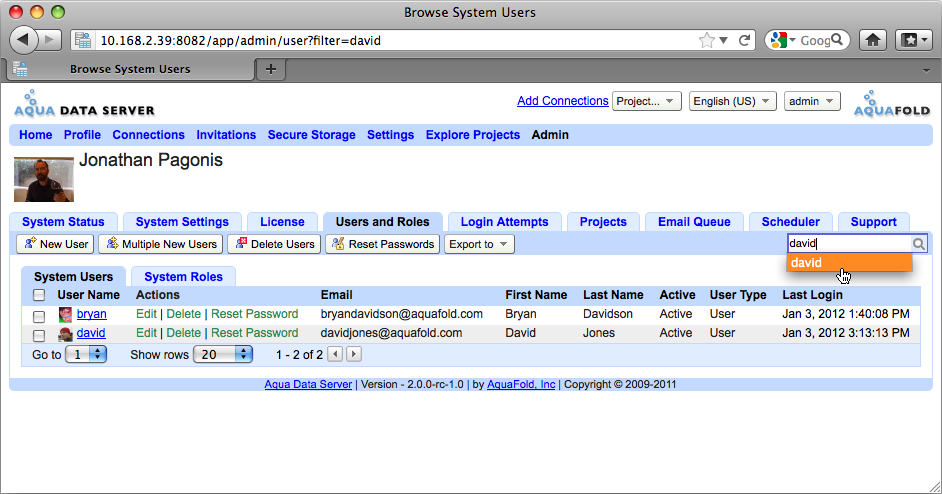
Task: Click bryan's user avatar icon
Action: (x=65, y=314)
